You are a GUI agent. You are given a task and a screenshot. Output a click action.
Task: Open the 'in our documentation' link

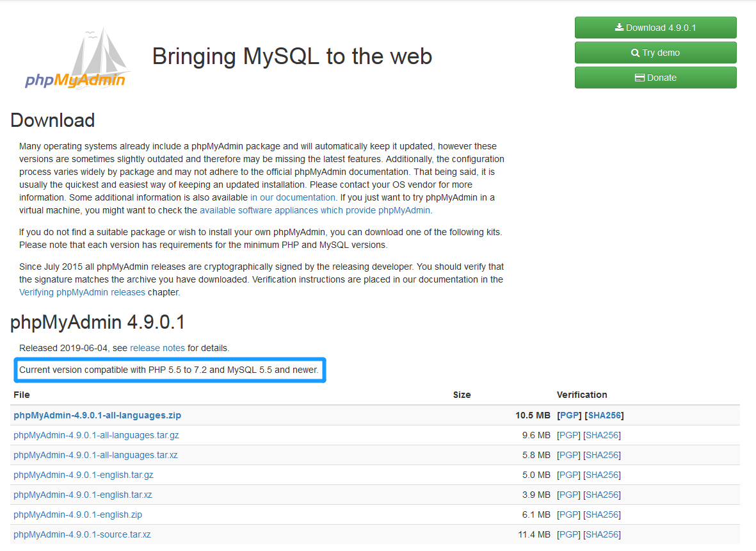[x=293, y=197]
